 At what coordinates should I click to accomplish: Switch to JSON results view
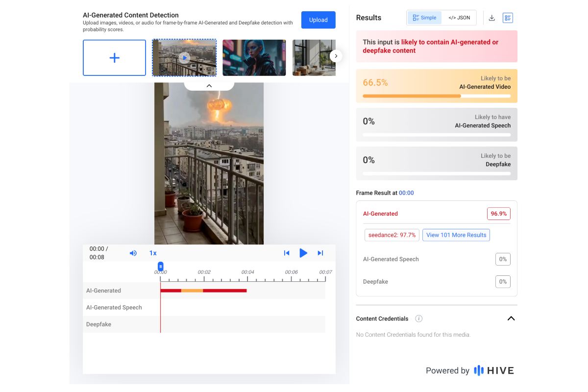pos(459,18)
